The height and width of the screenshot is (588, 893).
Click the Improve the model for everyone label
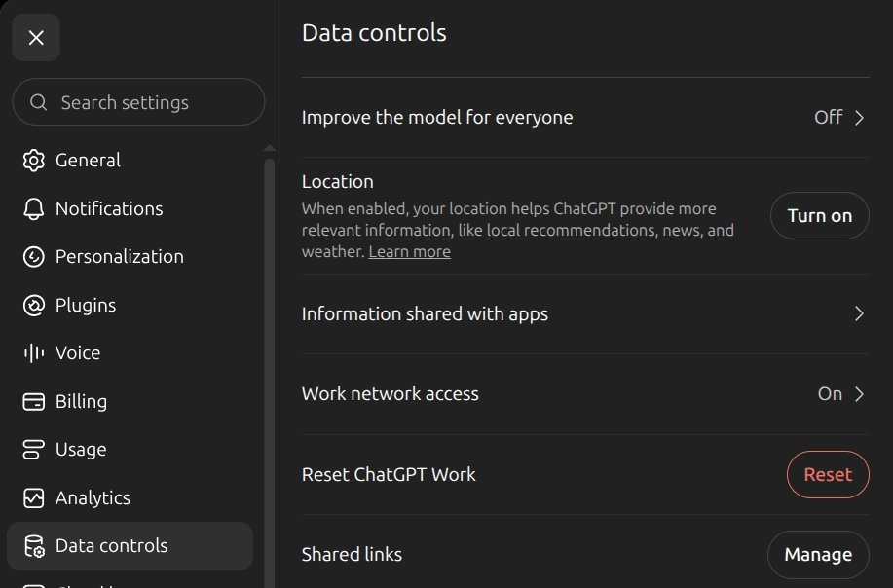tap(437, 117)
